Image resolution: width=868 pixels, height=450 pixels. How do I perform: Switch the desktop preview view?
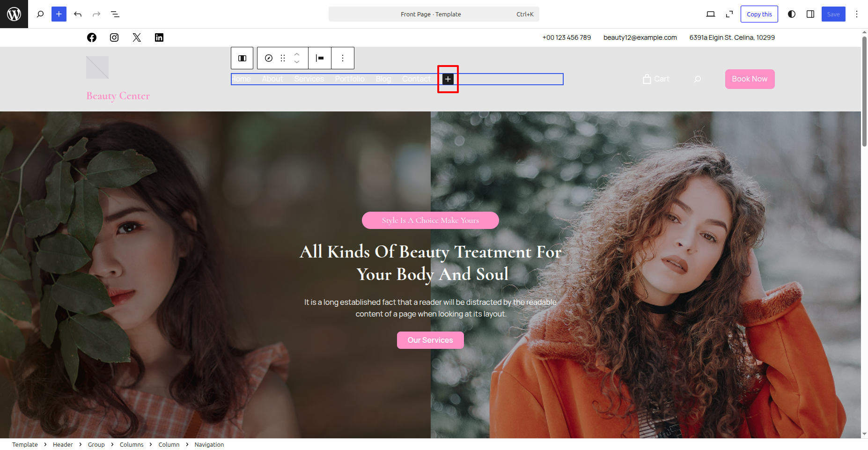point(710,14)
